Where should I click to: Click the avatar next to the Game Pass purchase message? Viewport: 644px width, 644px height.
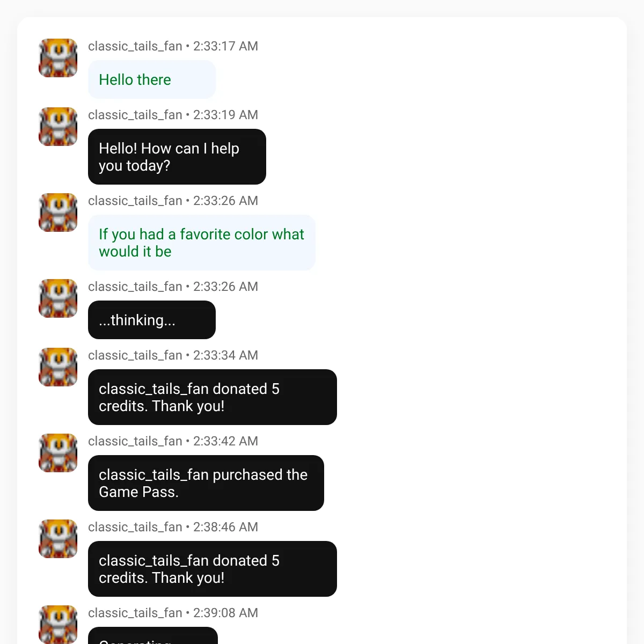(x=58, y=453)
